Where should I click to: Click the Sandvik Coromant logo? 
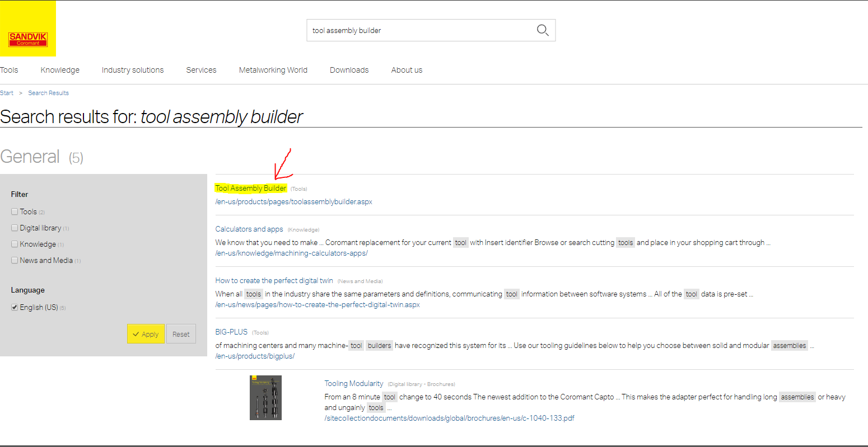[28, 39]
